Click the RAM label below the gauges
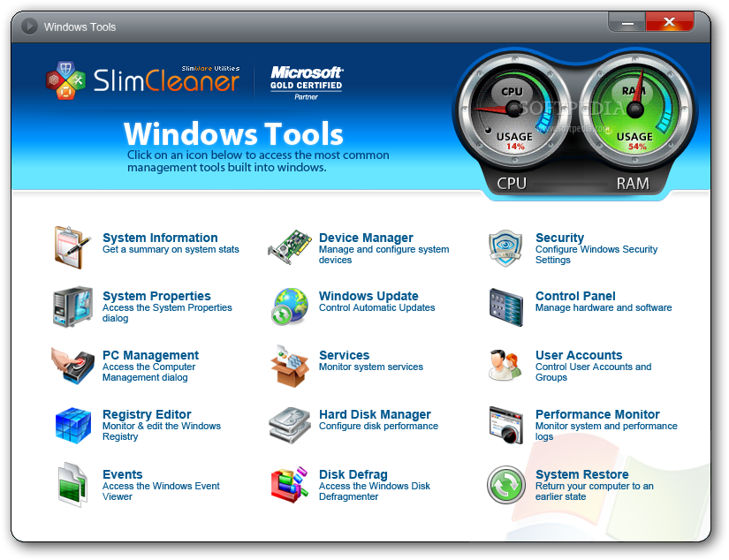 [633, 184]
